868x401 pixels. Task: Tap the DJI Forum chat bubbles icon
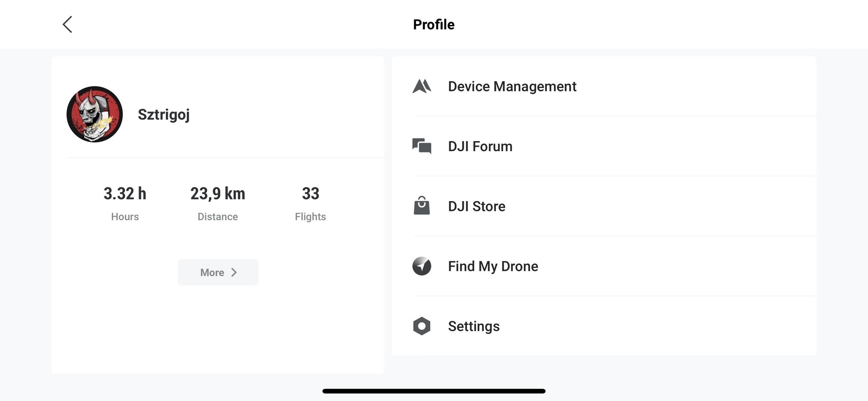pyautogui.click(x=422, y=146)
